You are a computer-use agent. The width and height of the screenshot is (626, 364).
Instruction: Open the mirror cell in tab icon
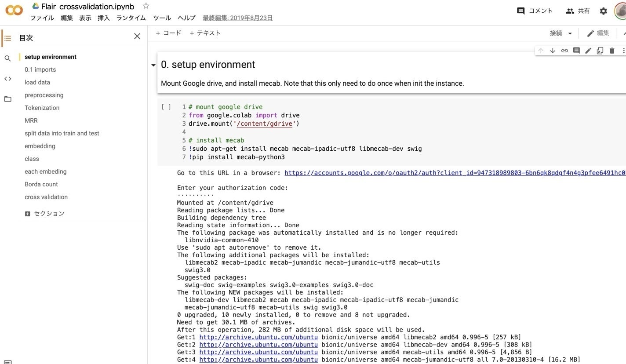(x=600, y=50)
